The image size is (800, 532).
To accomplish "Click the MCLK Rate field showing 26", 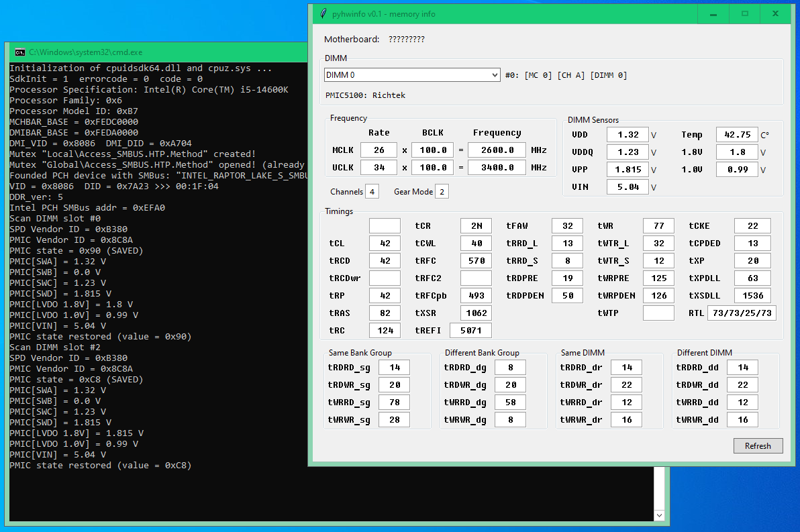I will 379,150.
